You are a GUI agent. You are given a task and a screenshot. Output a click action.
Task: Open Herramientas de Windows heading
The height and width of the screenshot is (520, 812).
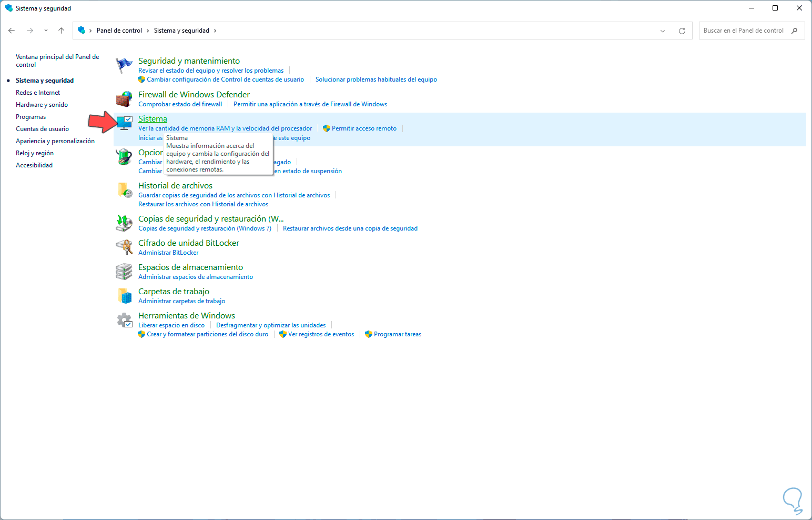[187, 316]
